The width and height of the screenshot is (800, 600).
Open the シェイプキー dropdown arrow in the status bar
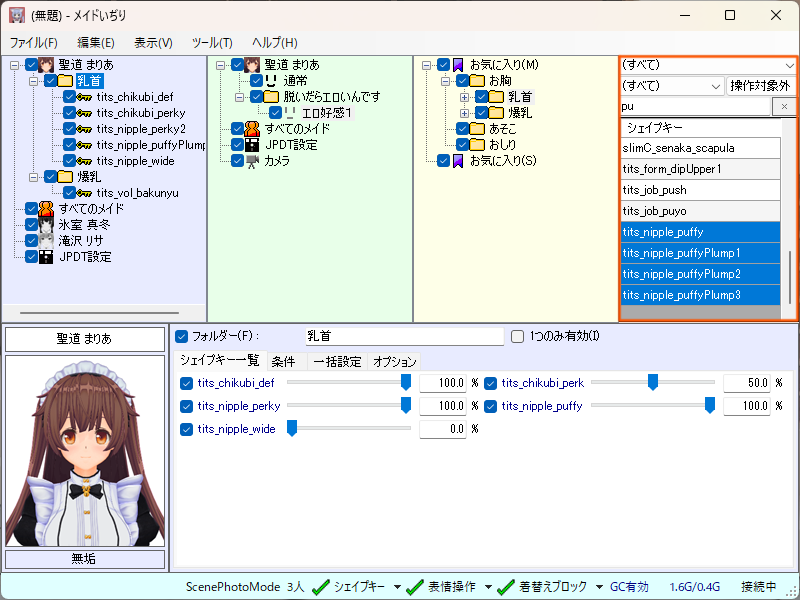click(397, 587)
